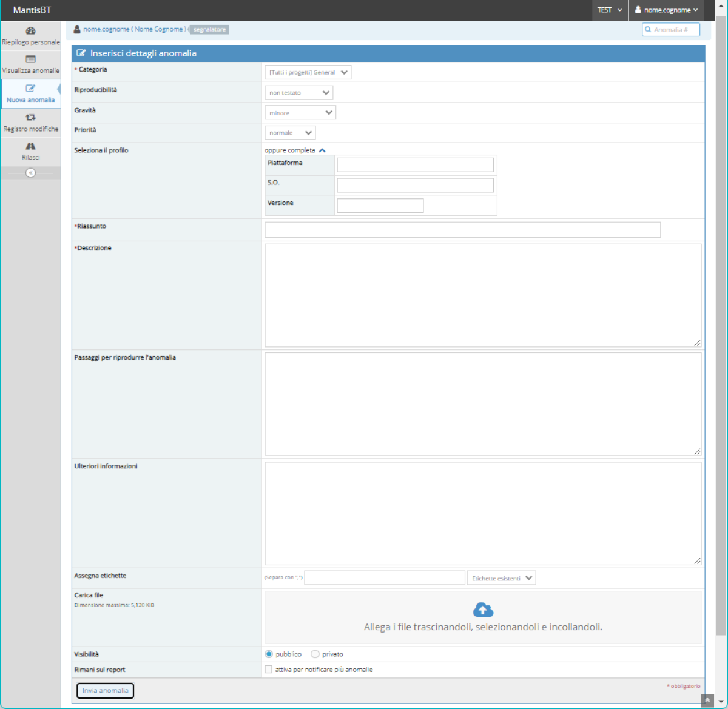Viewport: 728px width, 709px height.
Task: Click scroll-to-top arrow icon at bottom right
Action: [707, 701]
